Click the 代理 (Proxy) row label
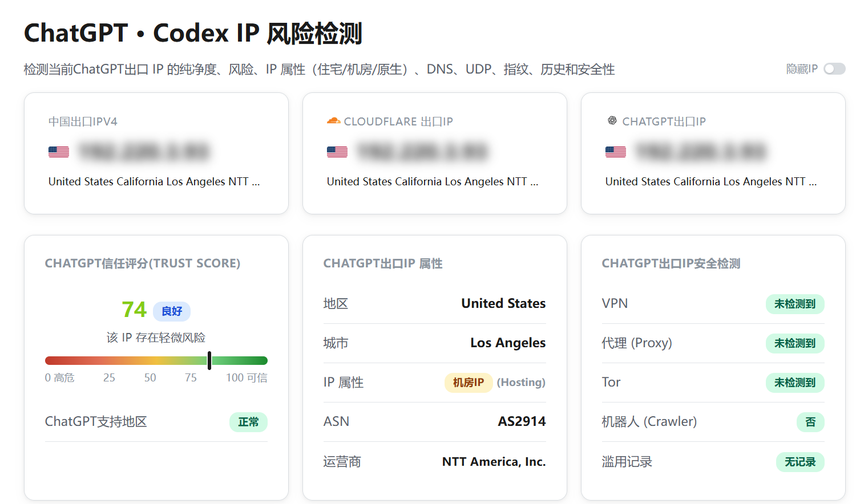 coord(637,343)
